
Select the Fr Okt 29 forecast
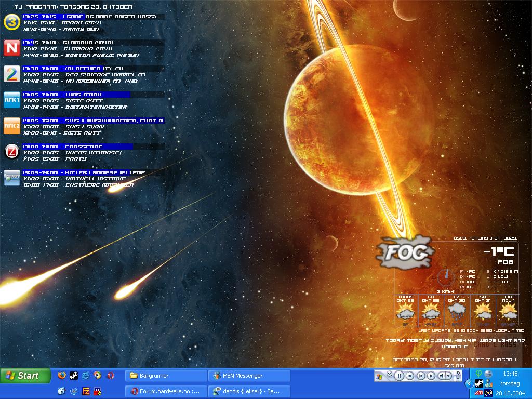(x=431, y=311)
